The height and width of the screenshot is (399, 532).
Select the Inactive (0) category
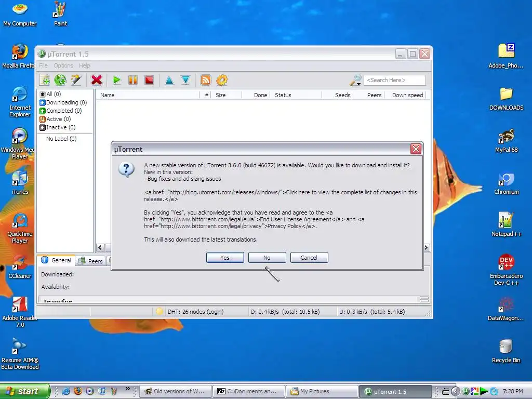[x=57, y=128]
